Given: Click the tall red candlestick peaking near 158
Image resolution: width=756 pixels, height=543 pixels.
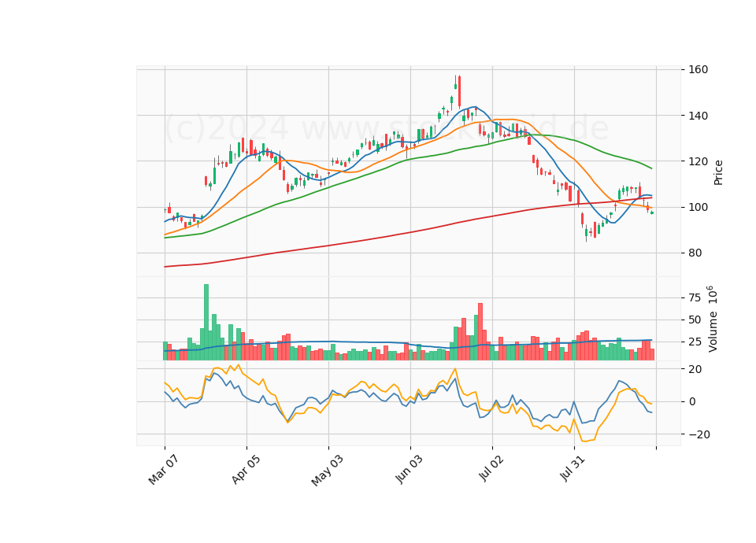Looking at the screenshot, I should point(459,91).
